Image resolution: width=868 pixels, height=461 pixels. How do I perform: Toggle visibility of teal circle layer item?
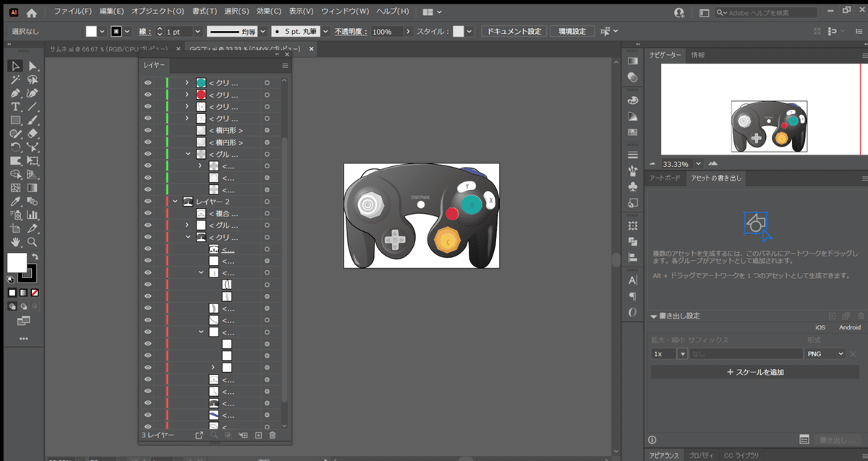click(148, 83)
